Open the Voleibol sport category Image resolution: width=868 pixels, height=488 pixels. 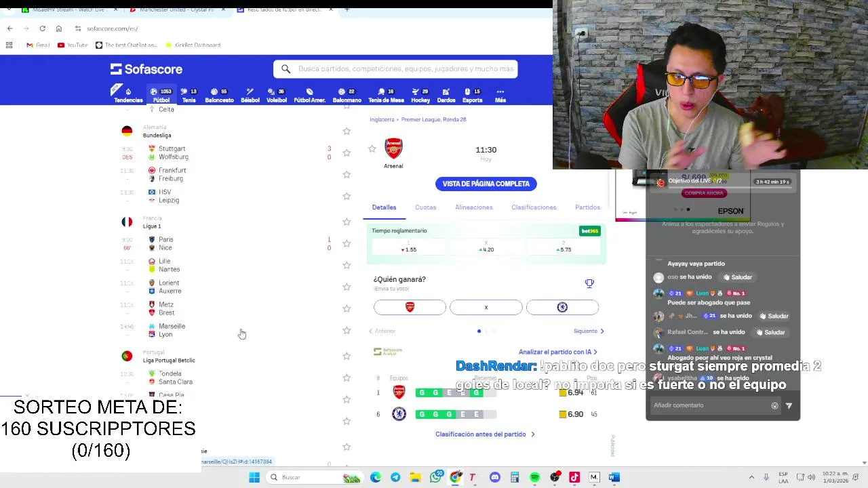(x=276, y=96)
